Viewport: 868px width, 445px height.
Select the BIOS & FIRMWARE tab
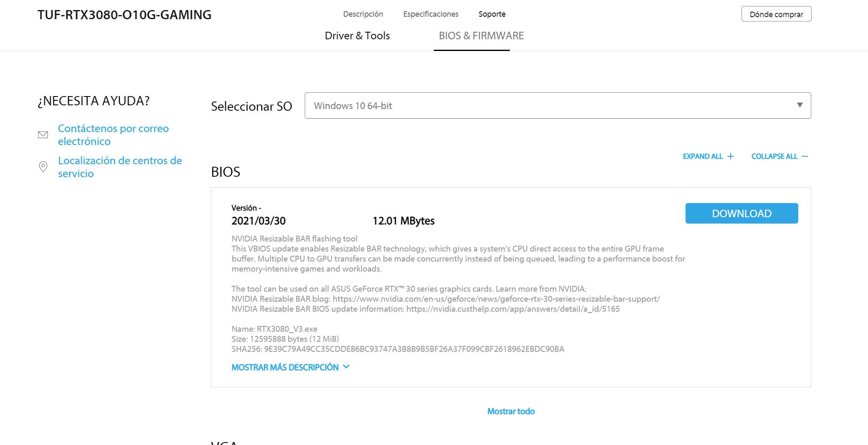tap(481, 36)
